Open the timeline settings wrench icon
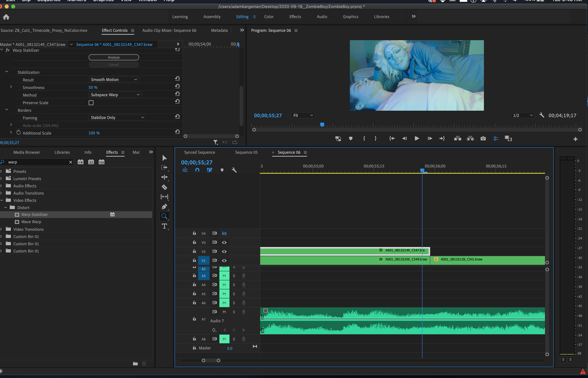The image size is (588, 378). (x=234, y=170)
